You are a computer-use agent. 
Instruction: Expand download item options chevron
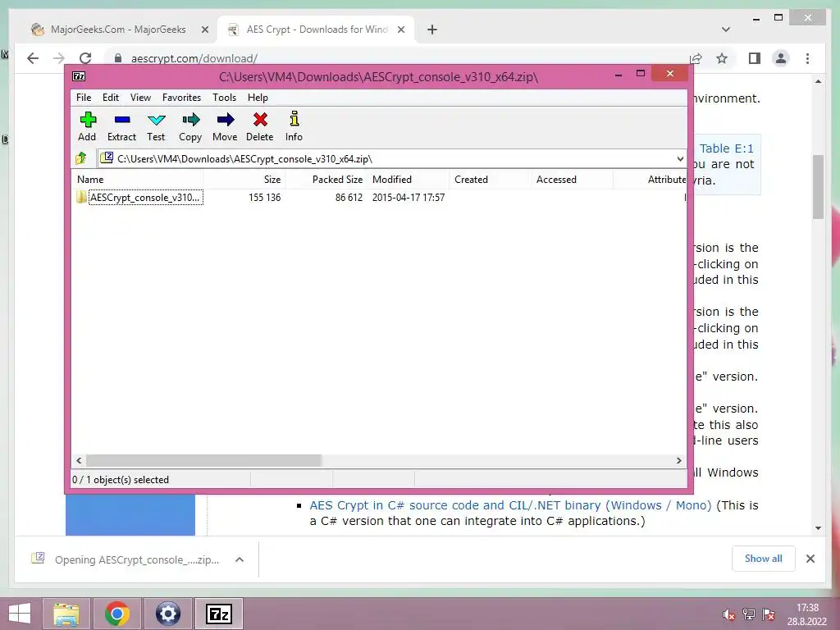pyautogui.click(x=240, y=559)
